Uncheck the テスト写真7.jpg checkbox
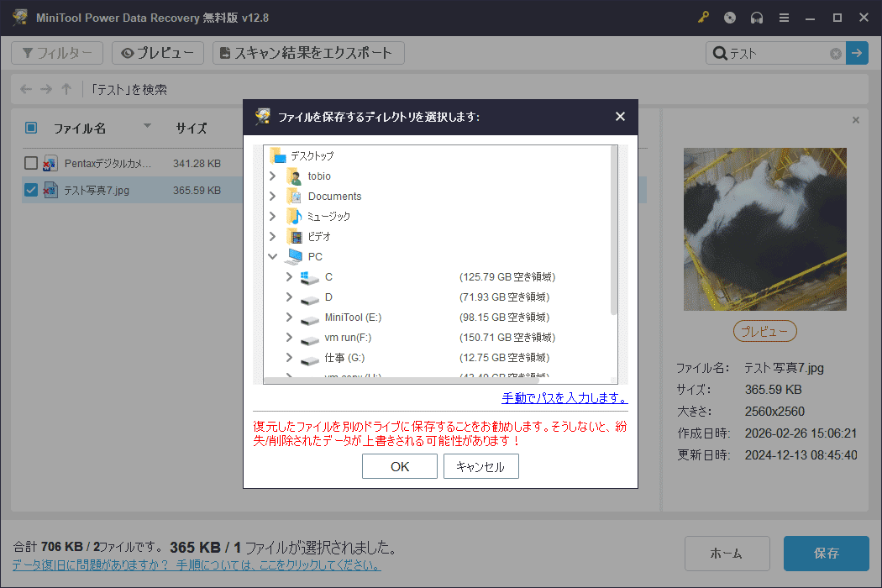 pos(30,190)
